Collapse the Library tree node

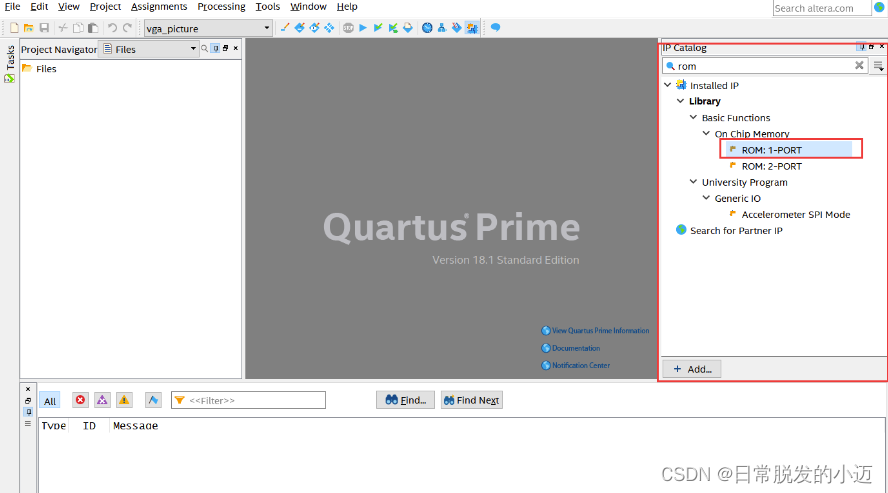pos(681,101)
